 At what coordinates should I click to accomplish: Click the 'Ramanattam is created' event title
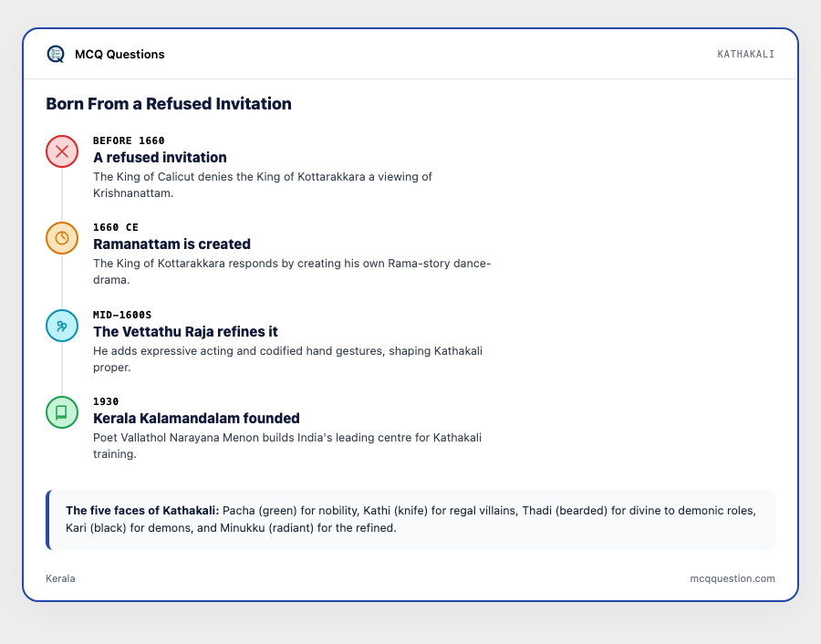pos(171,244)
